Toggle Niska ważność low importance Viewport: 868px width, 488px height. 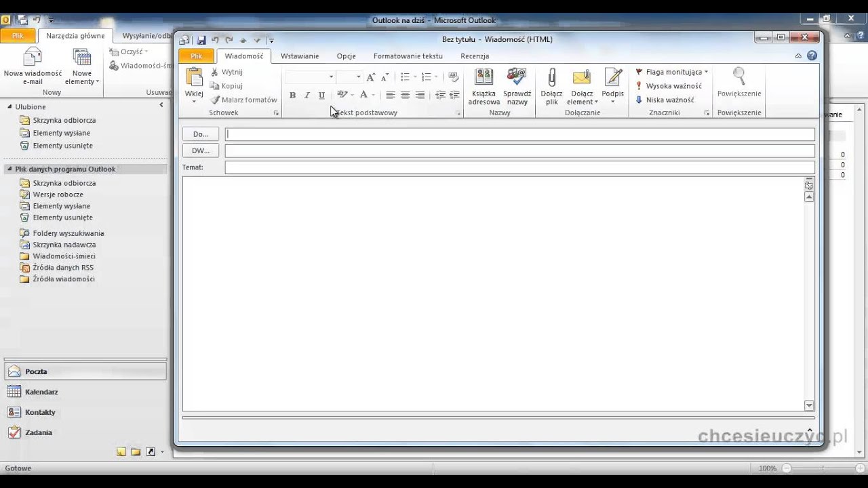pyautogui.click(x=665, y=100)
